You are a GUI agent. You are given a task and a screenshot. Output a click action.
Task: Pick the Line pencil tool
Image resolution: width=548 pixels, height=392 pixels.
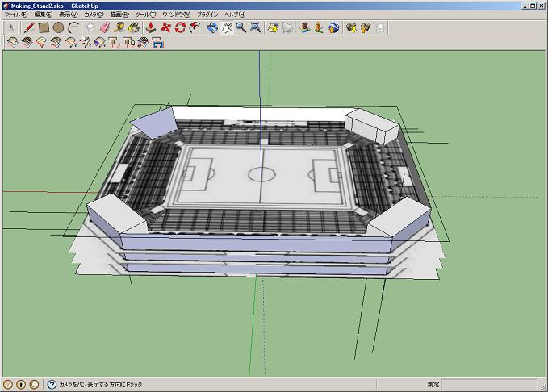tap(29, 27)
